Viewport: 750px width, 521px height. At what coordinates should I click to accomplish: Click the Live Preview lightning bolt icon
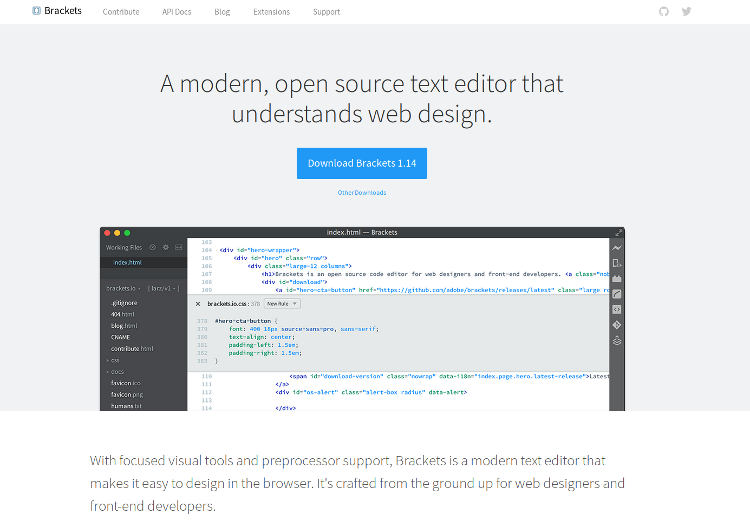617,248
